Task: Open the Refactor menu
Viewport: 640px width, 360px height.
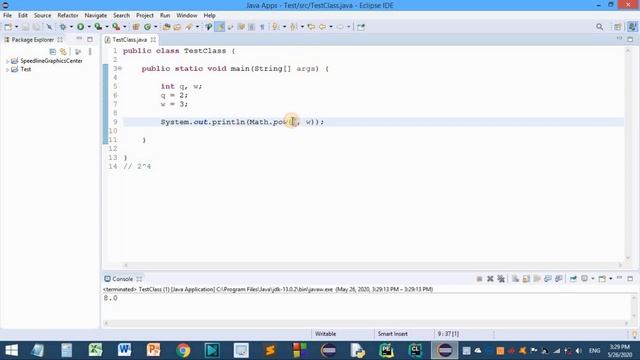Action: pos(68,15)
